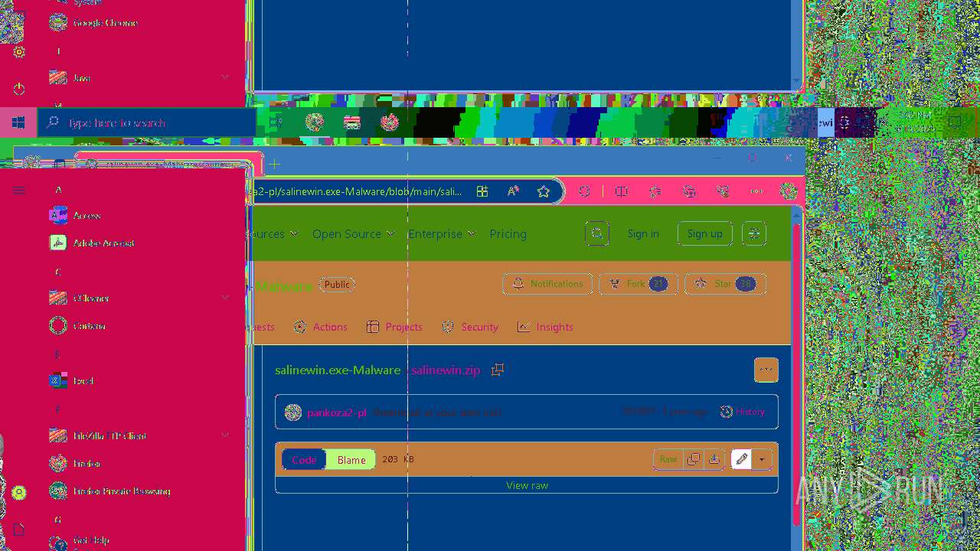
Task: Click the Power icon in upper Start sidebar
Action: coord(19,90)
